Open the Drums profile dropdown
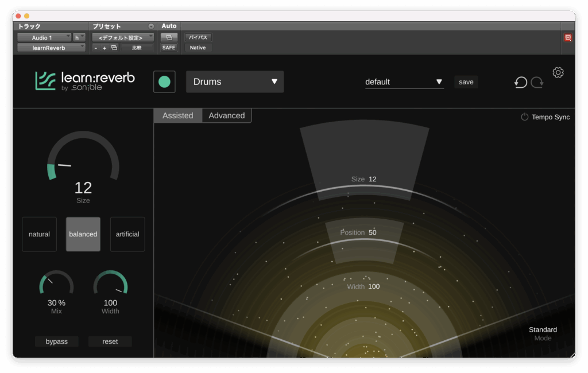The width and height of the screenshot is (588, 373). (x=235, y=81)
